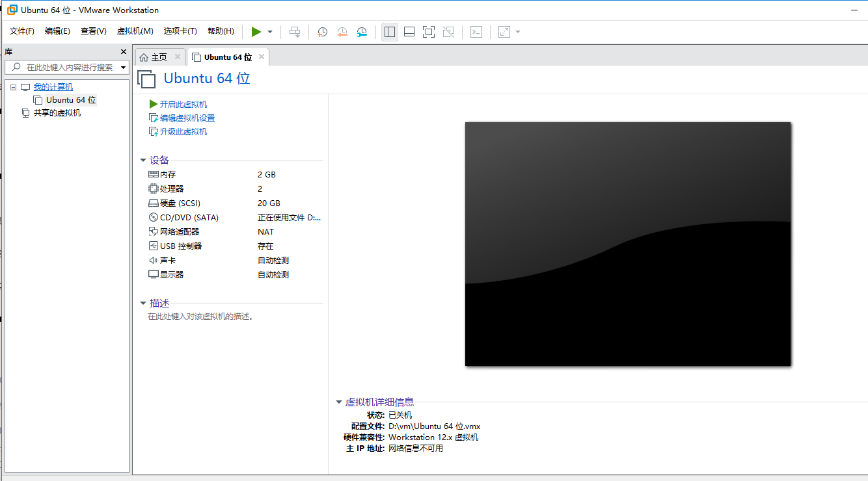Close the Ubuntu 64 位 tab
Screen dimensions: 868x481
[262, 57]
